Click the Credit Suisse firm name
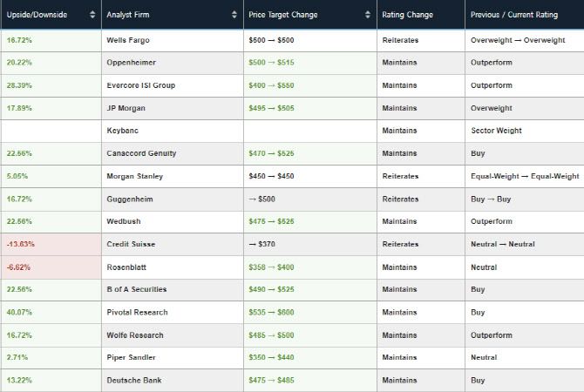584x392 pixels. pos(132,244)
